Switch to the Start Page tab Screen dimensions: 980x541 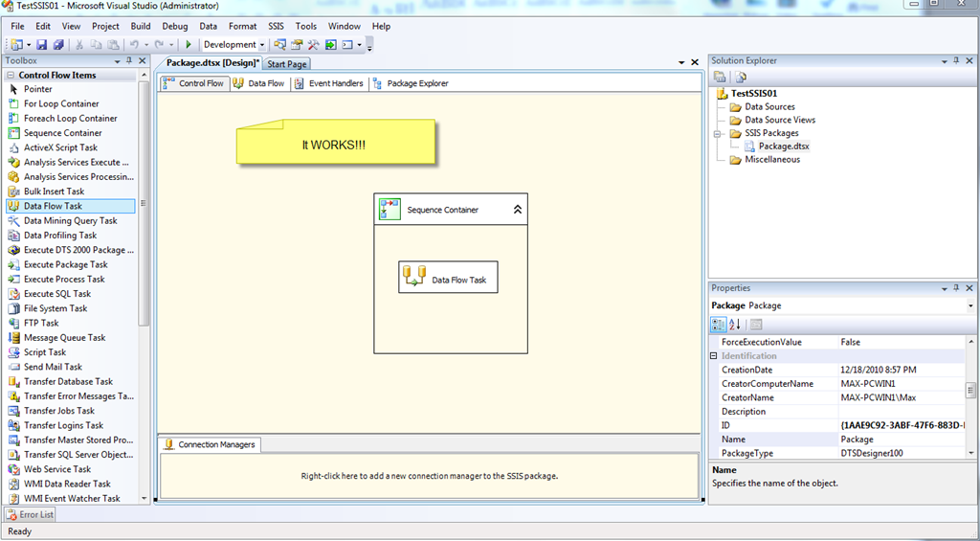pos(287,64)
